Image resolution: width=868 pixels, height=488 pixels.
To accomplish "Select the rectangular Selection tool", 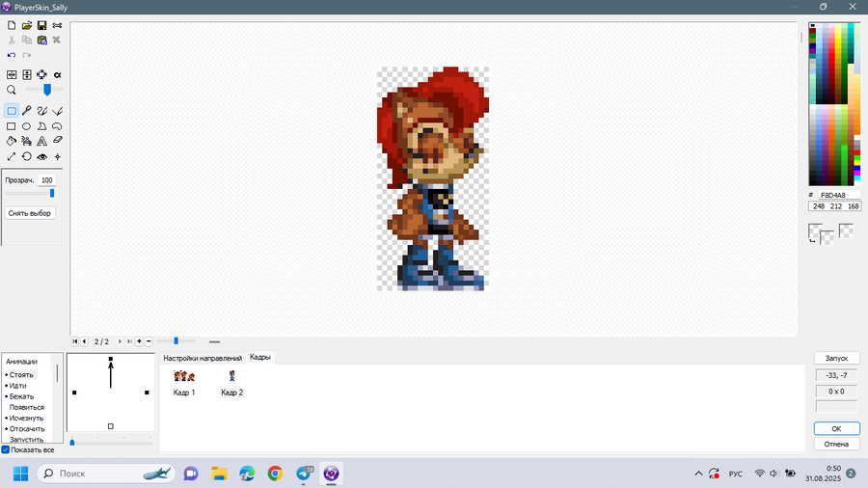I will point(11,111).
